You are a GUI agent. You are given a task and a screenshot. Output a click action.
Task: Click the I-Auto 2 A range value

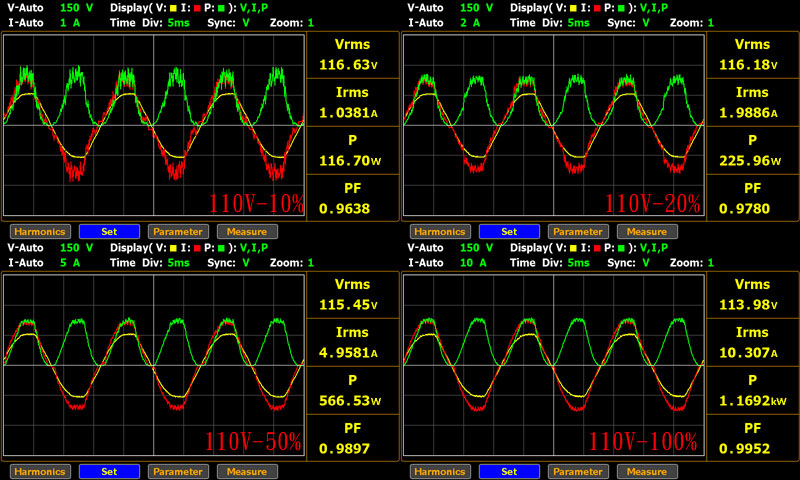click(470, 23)
